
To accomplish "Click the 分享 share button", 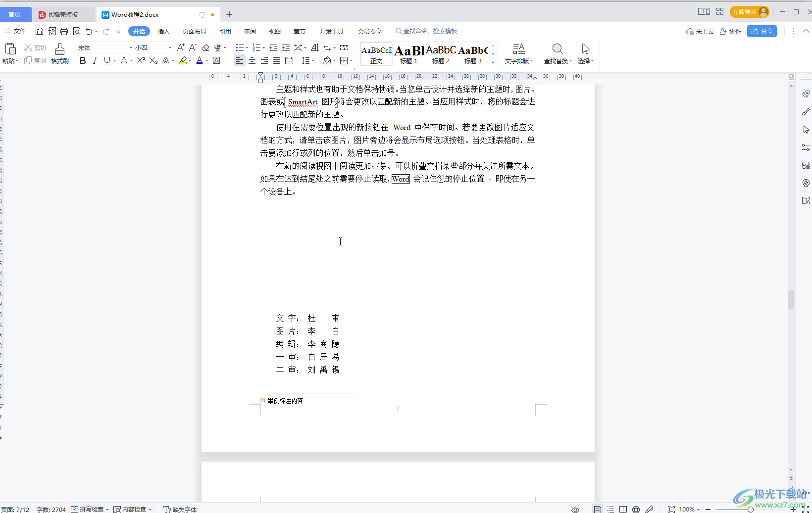I will tap(761, 31).
